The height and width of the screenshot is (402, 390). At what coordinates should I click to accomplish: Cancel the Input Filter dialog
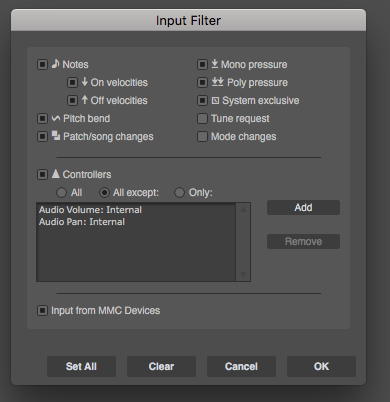[x=241, y=366]
